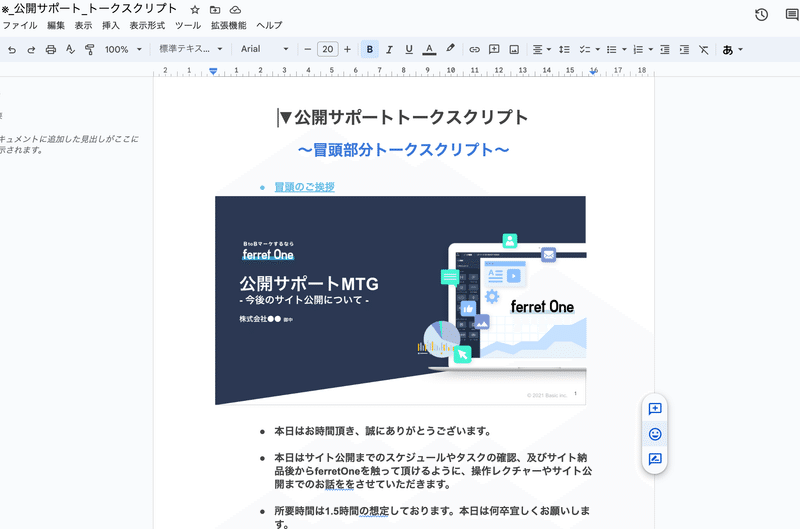Image resolution: width=800 pixels, height=529 pixels.
Task: Add emoji reaction from side panel
Action: pos(655,434)
